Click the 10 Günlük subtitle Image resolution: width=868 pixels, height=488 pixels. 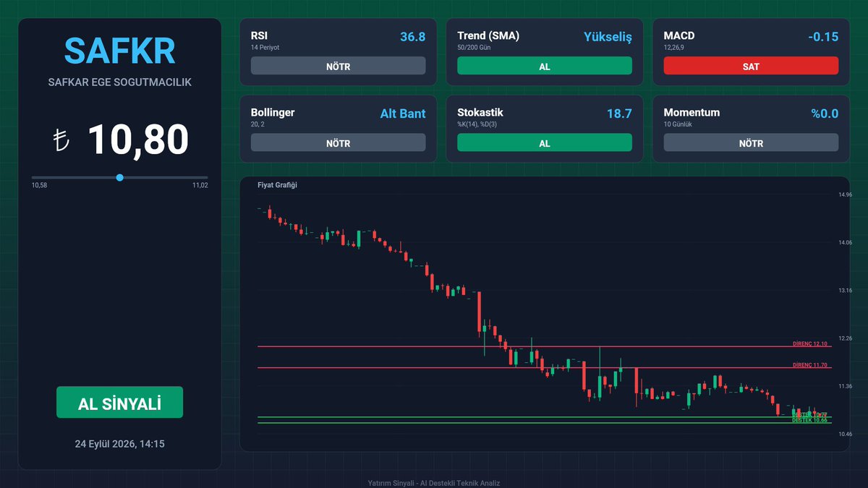click(679, 124)
